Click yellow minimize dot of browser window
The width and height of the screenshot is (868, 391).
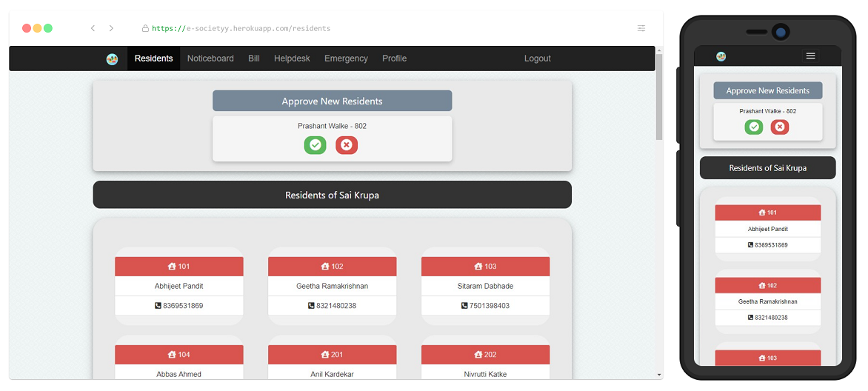[37, 28]
